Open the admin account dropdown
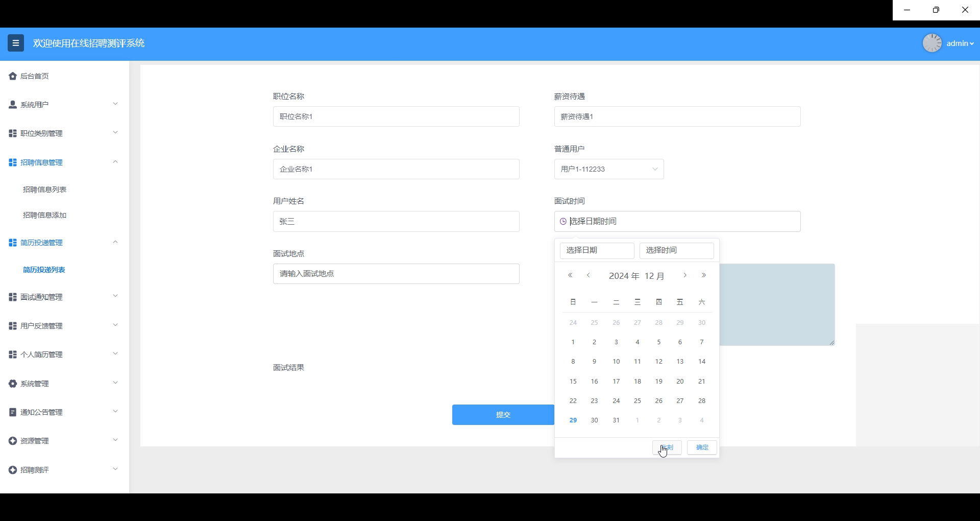 click(x=960, y=43)
